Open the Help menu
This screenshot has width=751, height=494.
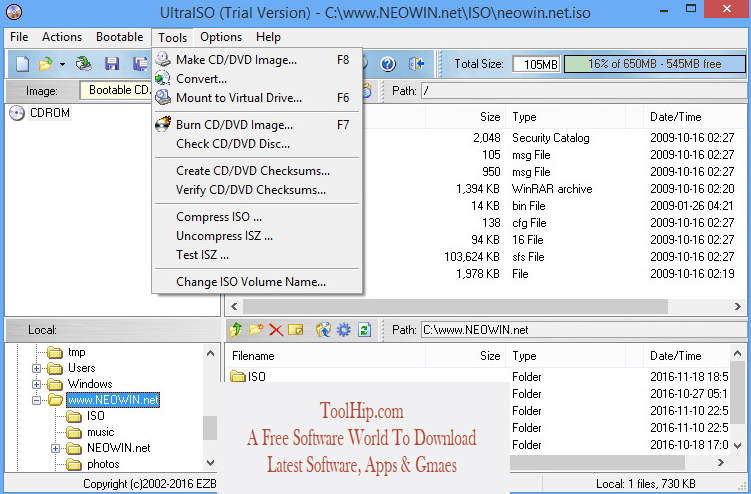(268, 37)
